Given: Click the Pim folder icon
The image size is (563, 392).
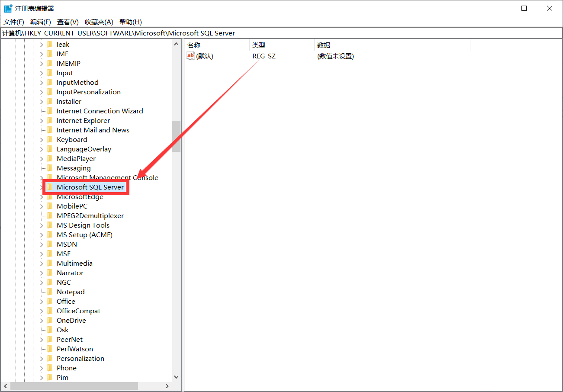Looking at the screenshot, I should [50, 377].
